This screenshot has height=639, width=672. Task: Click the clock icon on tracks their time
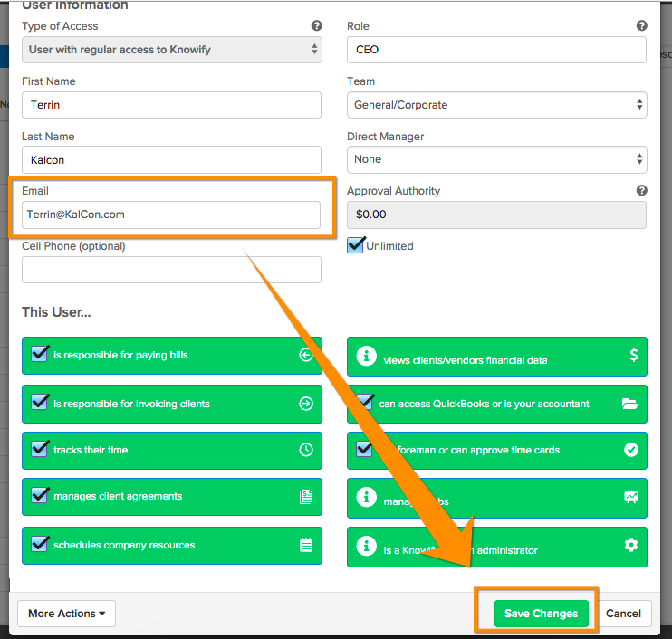click(x=306, y=450)
